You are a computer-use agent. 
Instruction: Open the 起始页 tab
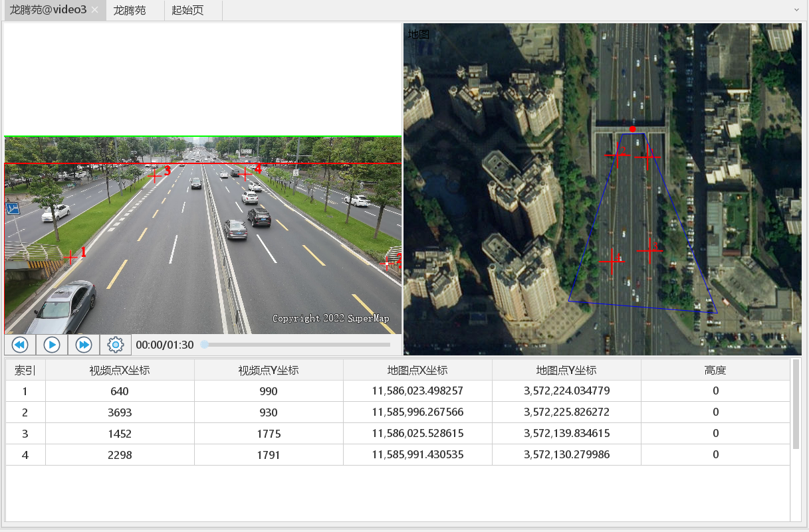[187, 11]
